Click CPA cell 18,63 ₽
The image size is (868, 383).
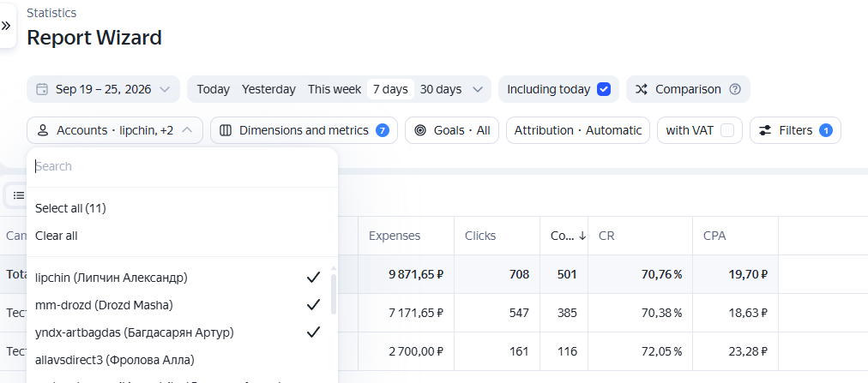(749, 313)
